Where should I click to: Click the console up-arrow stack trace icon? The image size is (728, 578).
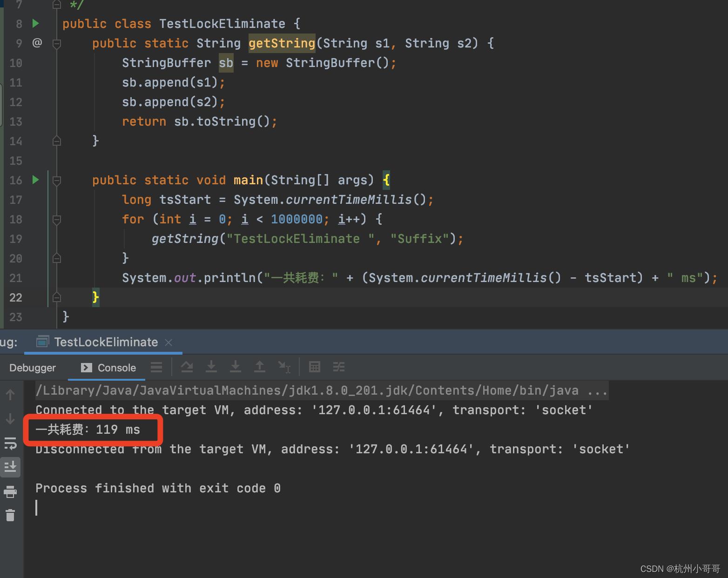(x=10, y=395)
